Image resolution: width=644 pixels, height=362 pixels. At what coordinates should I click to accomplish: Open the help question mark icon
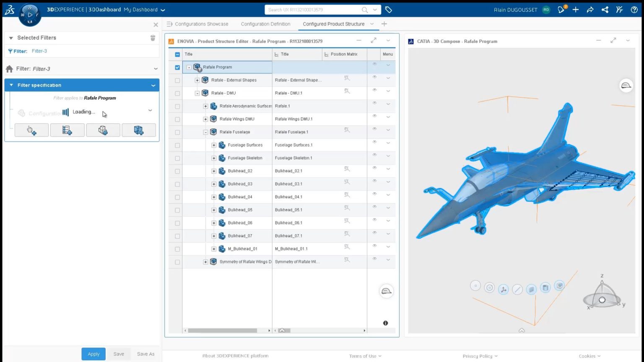pos(634,10)
